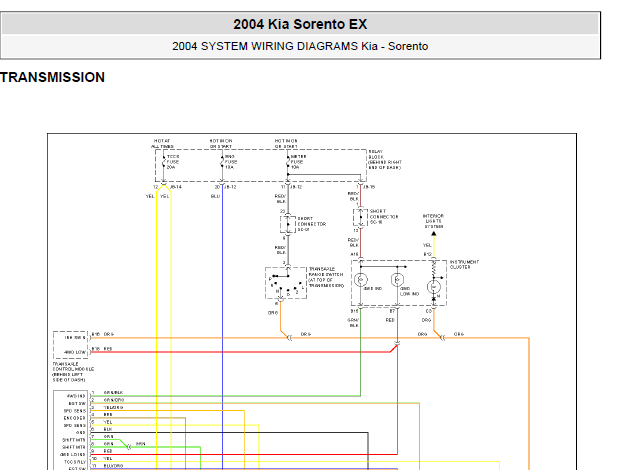Click the 4WD LOW IND lamp label
Viewport: 620px width, 470px height.
click(409, 291)
